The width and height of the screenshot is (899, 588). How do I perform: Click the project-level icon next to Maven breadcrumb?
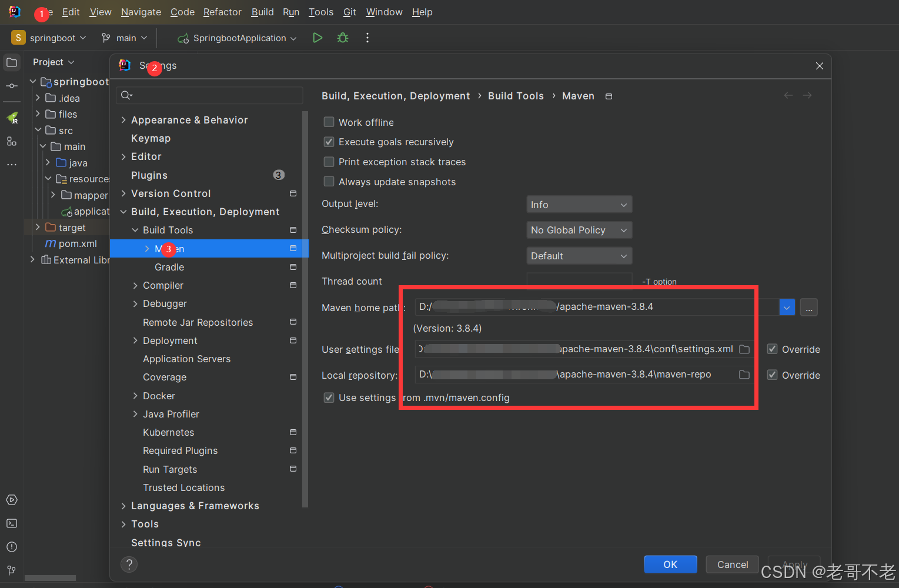pos(609,96)
